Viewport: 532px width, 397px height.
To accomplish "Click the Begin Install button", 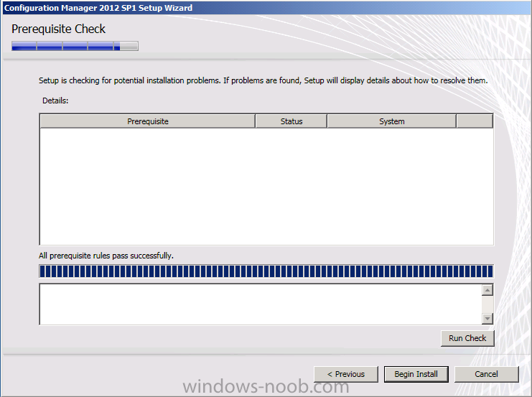I will tap(416, 374).
